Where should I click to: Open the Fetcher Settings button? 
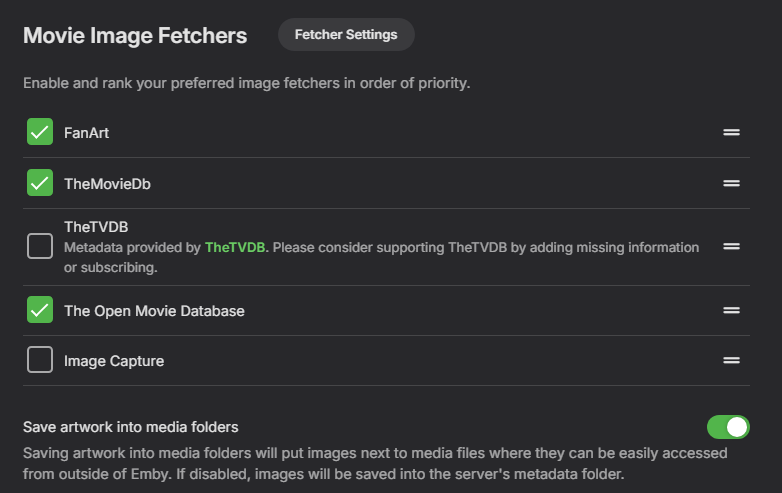pyautogui.click(x=346, y=35)
